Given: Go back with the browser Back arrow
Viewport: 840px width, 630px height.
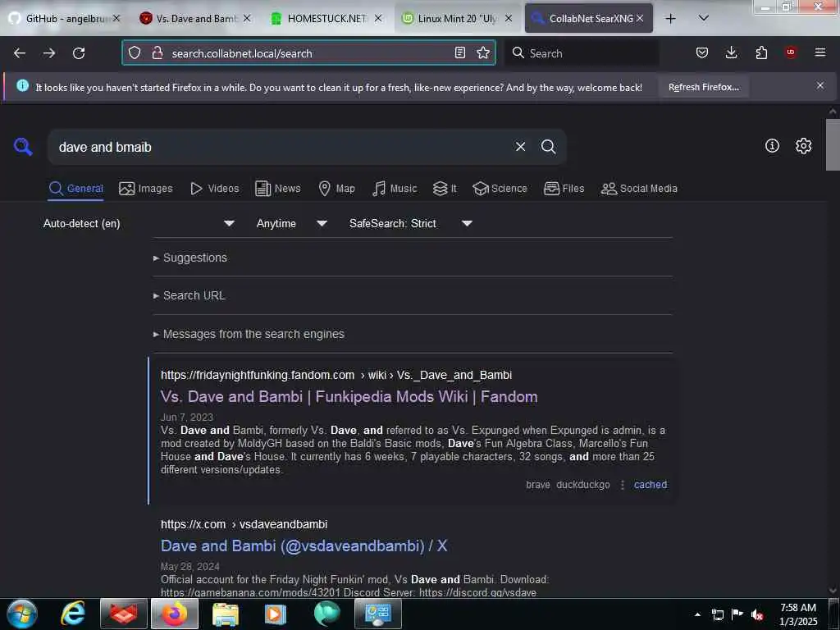Looking at the screenshot, I should [20, 53].
